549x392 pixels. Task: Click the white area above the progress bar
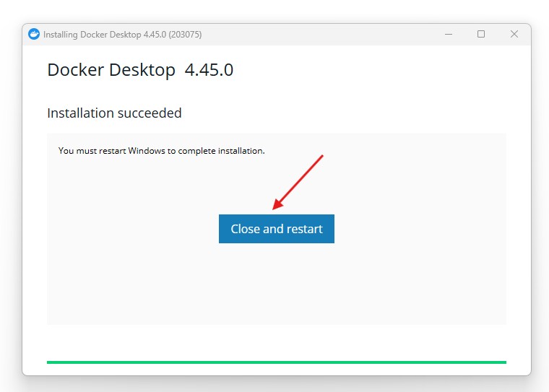pyautogui.click(x=276, y=343)
